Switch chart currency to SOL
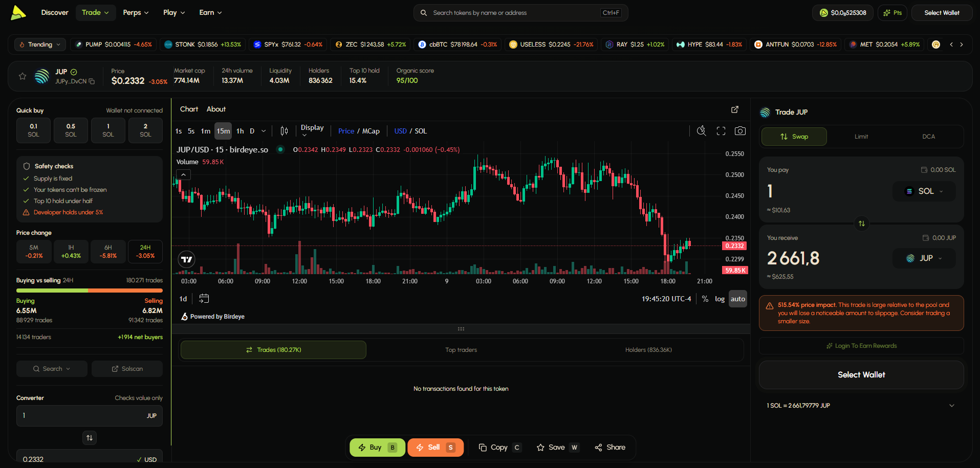The image size is (980, 468). (x=421, y=131)
